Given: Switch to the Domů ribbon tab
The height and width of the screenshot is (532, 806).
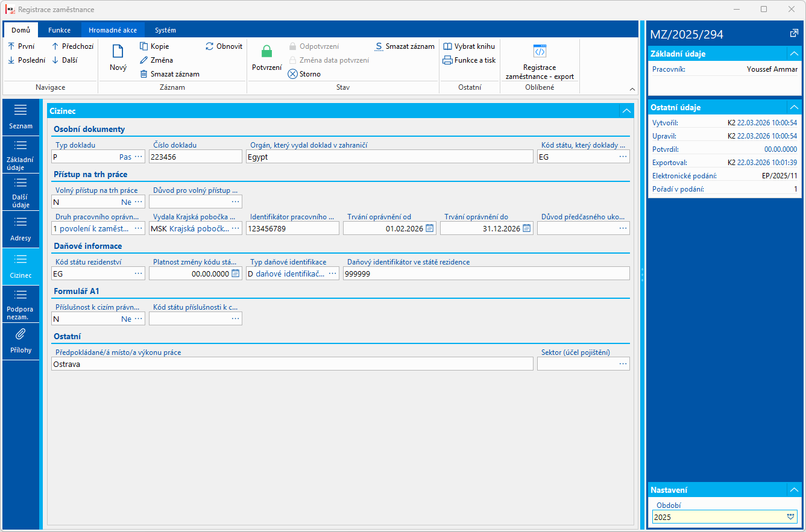Looking at the screenshot, I should pyautogui.click(x=20, y=30).
